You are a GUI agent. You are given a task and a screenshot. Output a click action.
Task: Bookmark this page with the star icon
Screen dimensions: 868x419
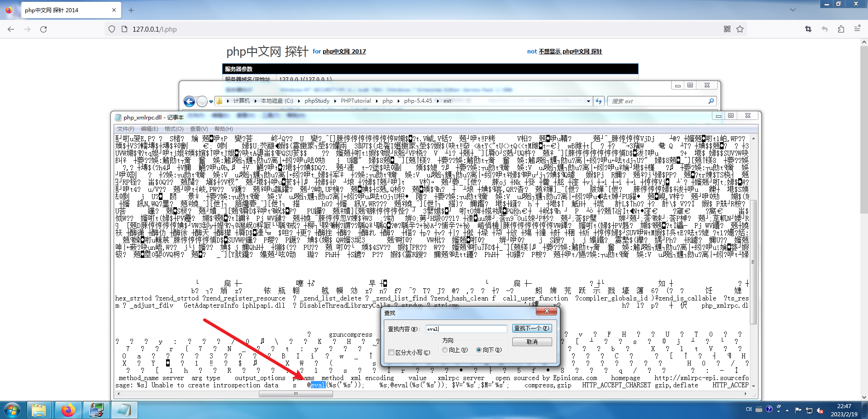click(x=740, y=29)
